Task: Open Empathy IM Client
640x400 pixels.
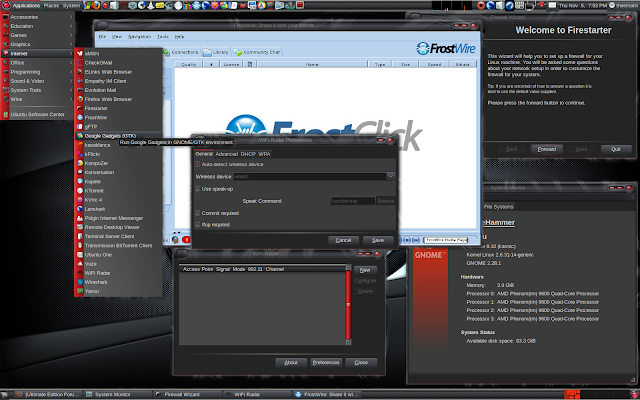Action: pyautogui.click(x=118, y=81)
